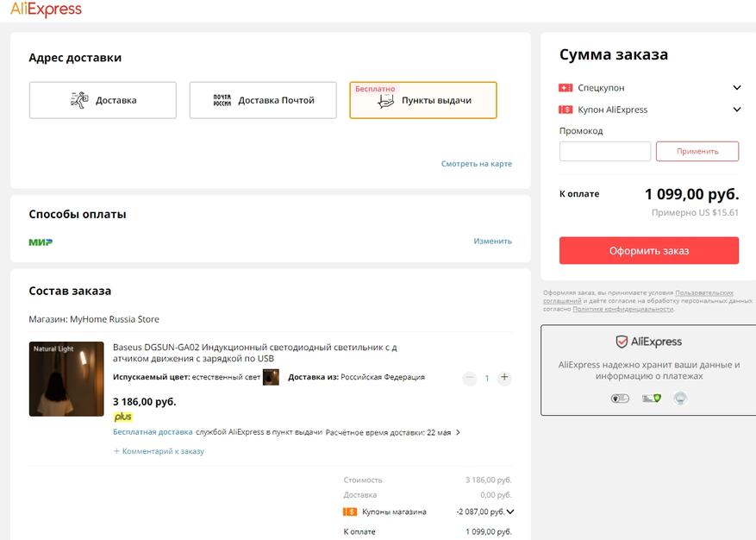Decrease item quantity with minus button
756x540 pixels.
(469, 378)
